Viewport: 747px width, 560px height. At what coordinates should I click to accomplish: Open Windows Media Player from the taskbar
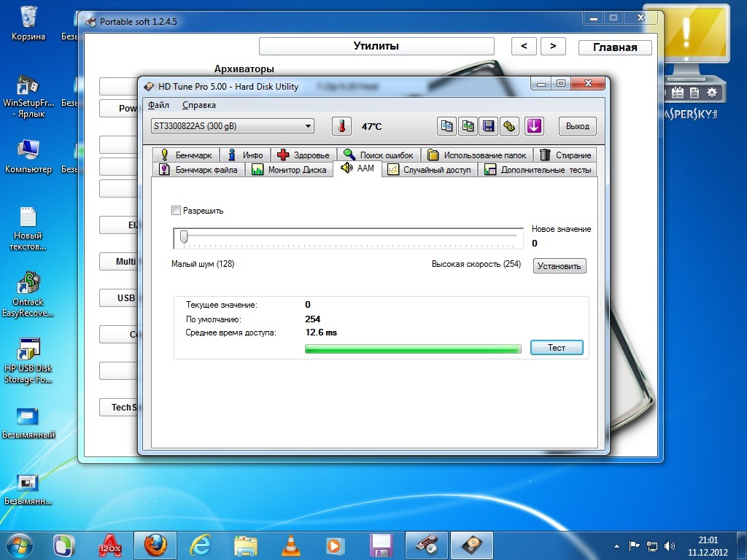pyautogui.click(x=335, y=545)
